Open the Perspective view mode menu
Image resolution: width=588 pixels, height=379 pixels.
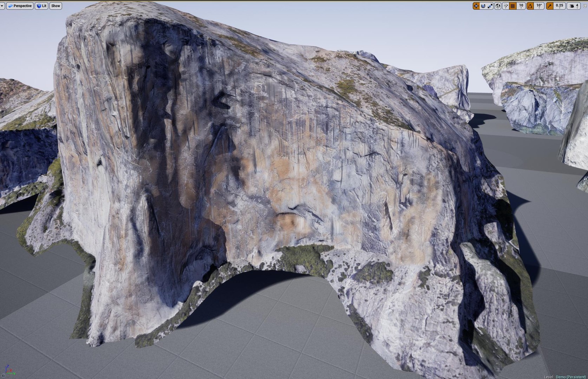click(20, 6)
